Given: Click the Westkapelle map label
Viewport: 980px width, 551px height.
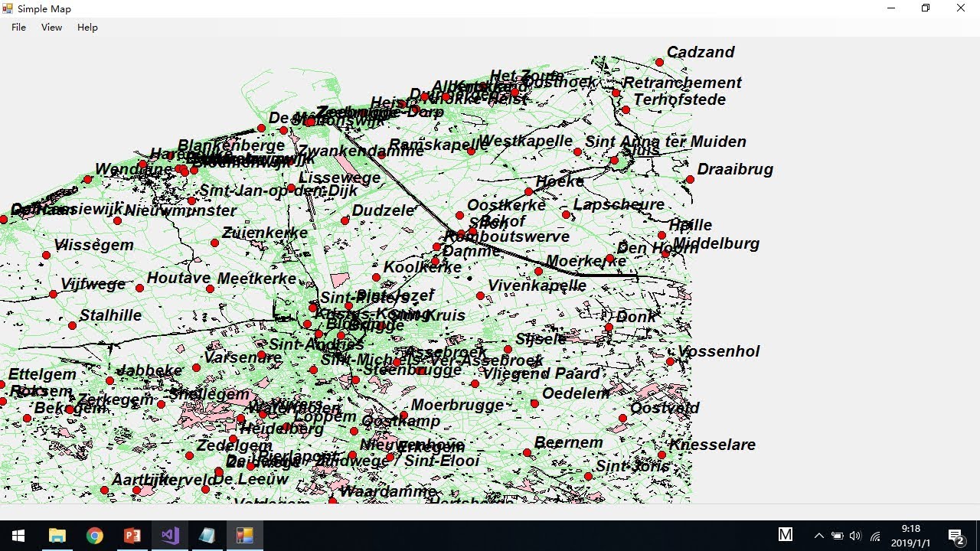Looking at the screenshot, I should [x=525, y=141].
